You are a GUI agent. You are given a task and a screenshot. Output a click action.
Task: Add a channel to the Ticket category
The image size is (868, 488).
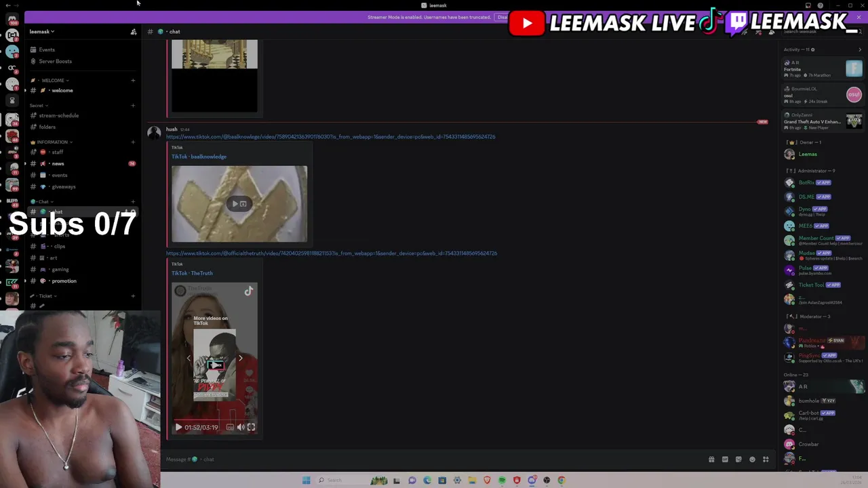[x=133, y=296]
